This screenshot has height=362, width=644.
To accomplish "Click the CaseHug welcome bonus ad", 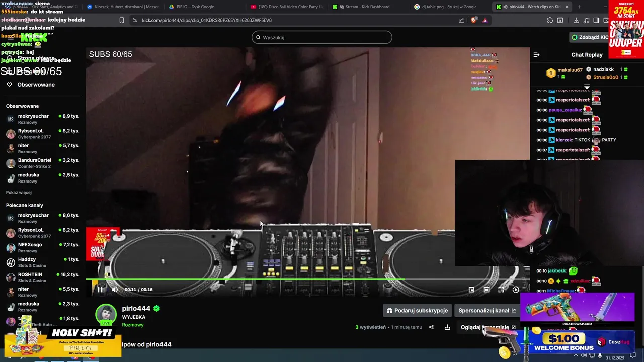I will [577, 342].
